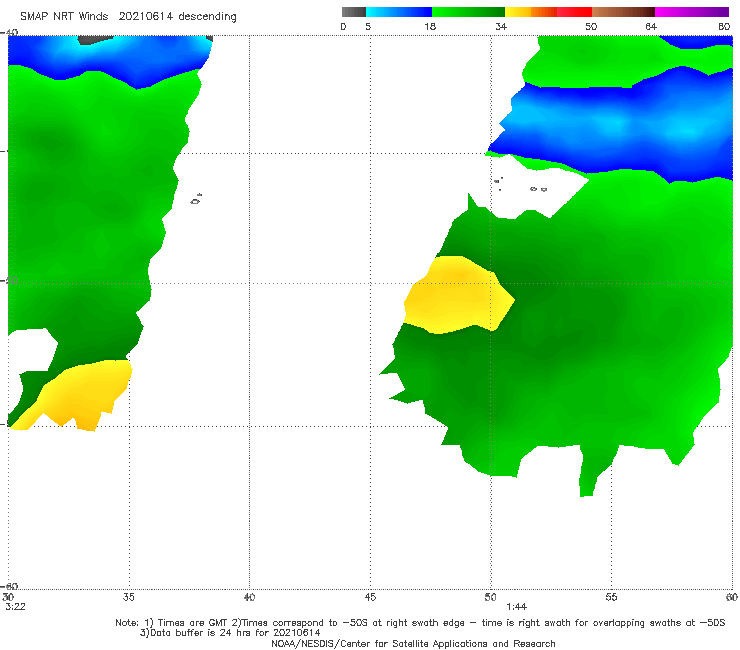740x650 pixels.
Task: Pick the red color bar segment just before 50
Action: pos(574,12)
